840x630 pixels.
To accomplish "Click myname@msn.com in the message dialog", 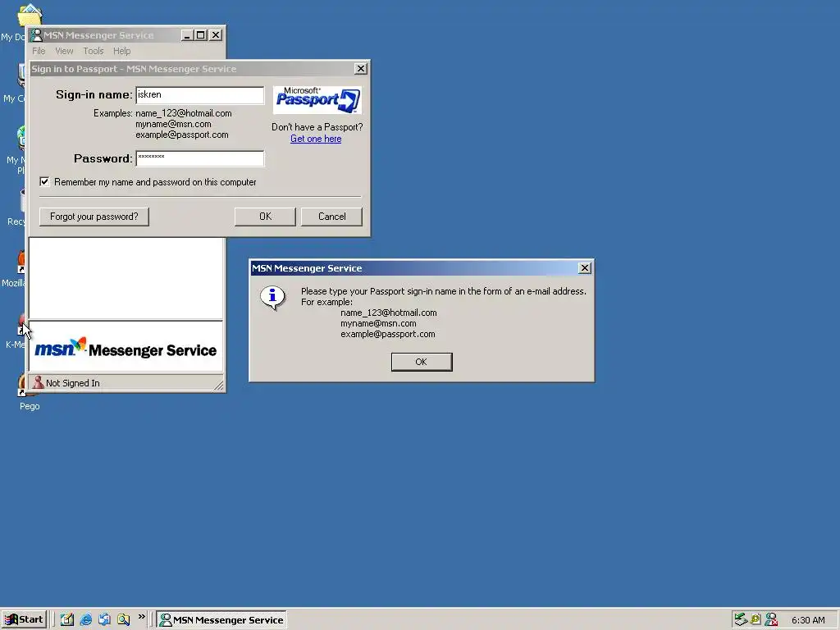I will [x=378, y=323].
